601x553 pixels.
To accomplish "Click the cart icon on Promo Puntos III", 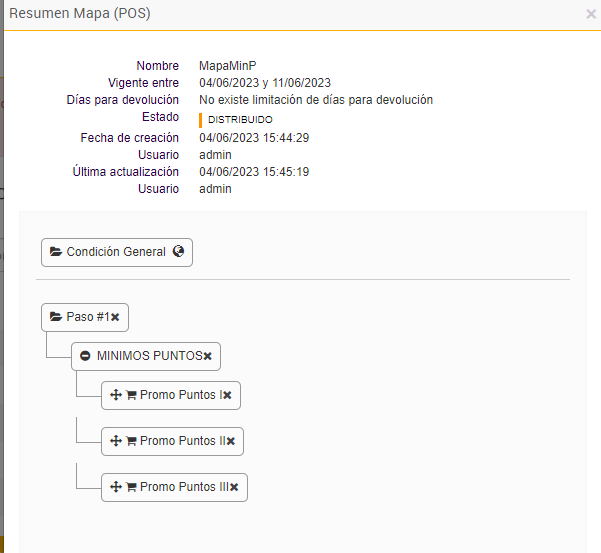I will pos(131,487).
